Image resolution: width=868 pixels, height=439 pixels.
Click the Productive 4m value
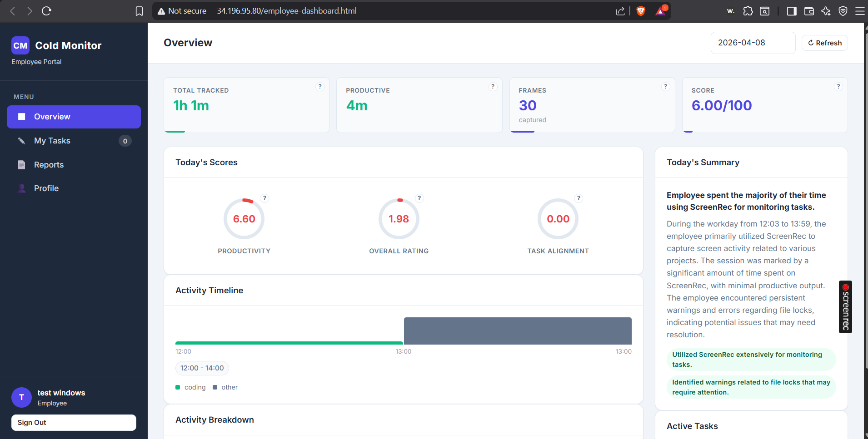tap(357, 105)
